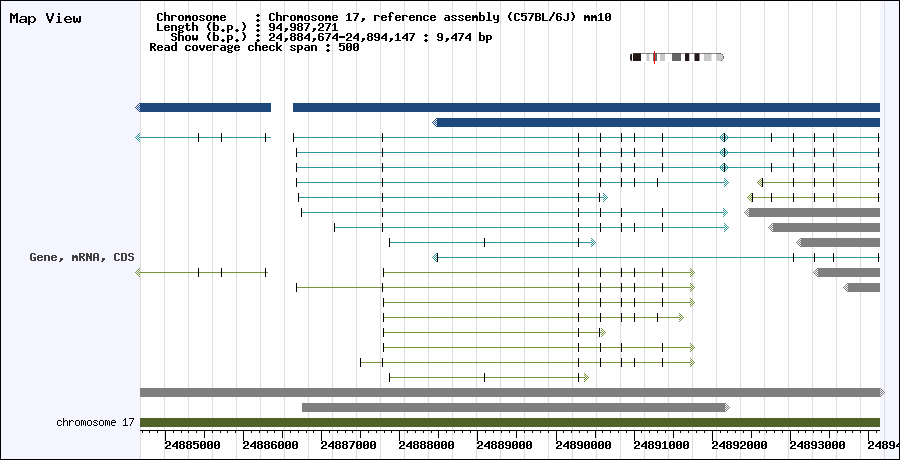Click the arrowhead of the second dark blue gene bar
This screenshot has height=460, width=900.
(x=435, y=122)
